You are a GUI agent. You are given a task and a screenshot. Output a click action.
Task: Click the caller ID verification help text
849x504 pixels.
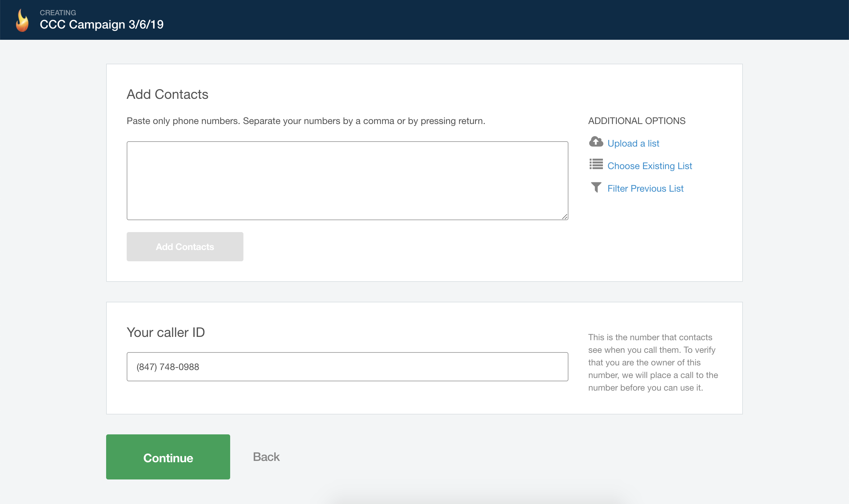pyautogui.click(x=653, y=362)
